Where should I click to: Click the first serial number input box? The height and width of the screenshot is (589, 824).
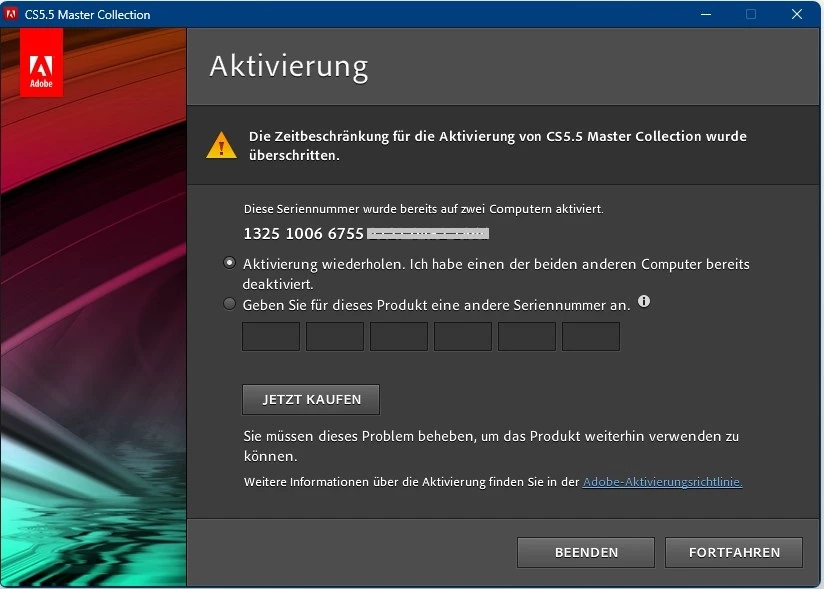271,336
